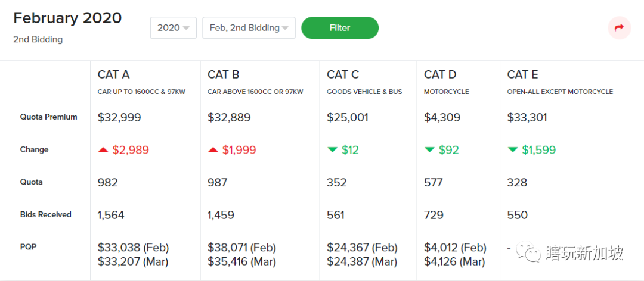The height and width of the screenshot is (281, 644).
Task: Click the CAT E column heading
Action: 522,74
